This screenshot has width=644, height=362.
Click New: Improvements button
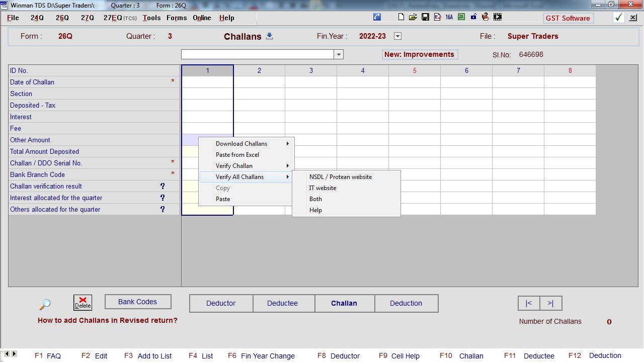pos(419,54)
